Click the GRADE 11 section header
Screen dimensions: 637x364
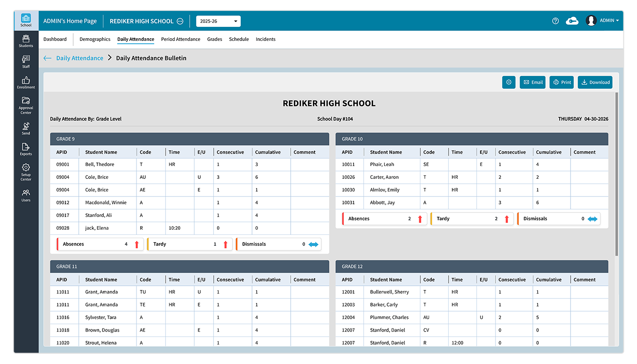pos(189,266)
